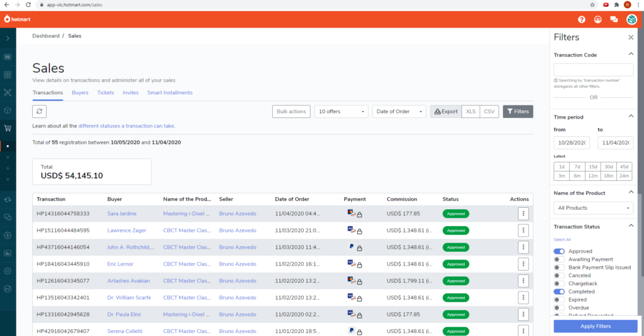The image size is (644, 336).
Task: Open the conversation bubbles sidebar icon
Action: click(x=8, y=217)
